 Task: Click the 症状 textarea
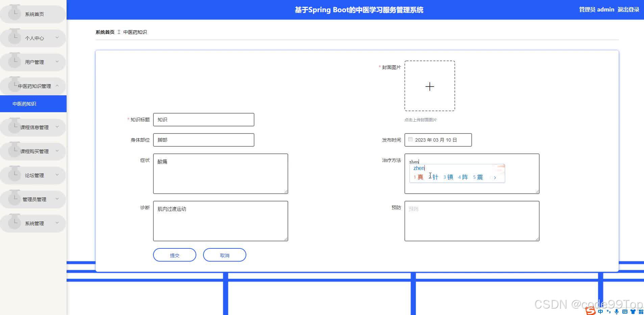tap(221, 174)
